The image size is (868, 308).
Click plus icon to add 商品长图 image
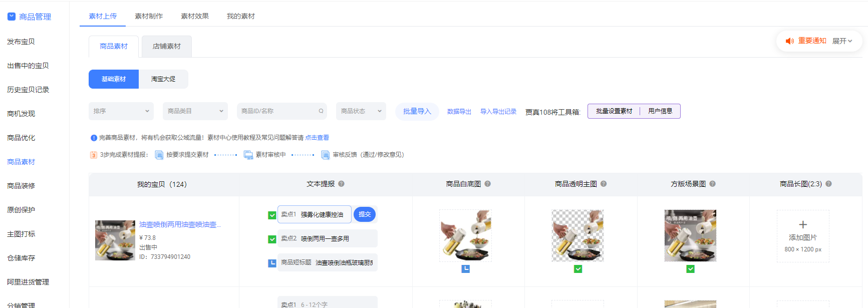[x=803, y=225]
